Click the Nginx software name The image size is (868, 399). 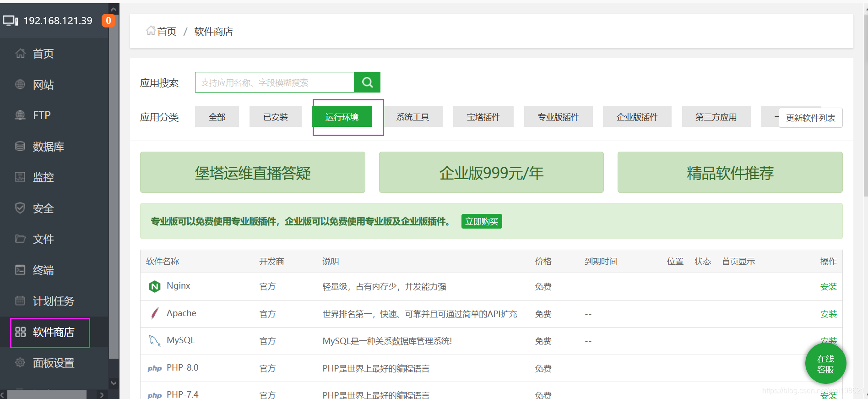pos(179,286)
